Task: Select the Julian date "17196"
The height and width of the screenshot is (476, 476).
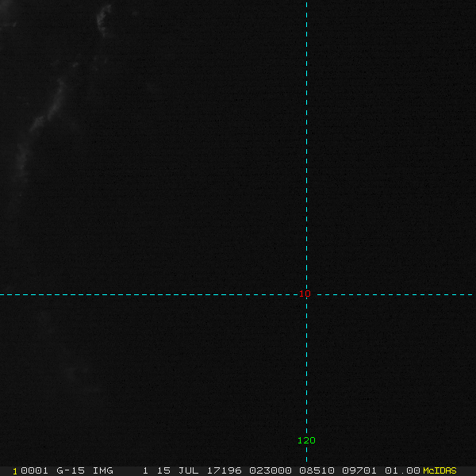Action: point(224,470)
